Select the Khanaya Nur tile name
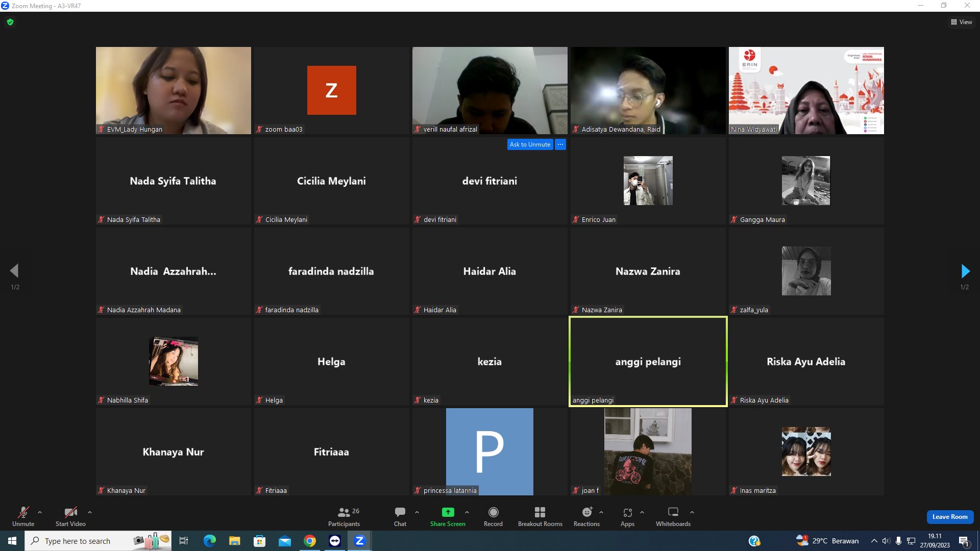Image resolution: width=980 pixels, height=551 pixels. (174, 452)
